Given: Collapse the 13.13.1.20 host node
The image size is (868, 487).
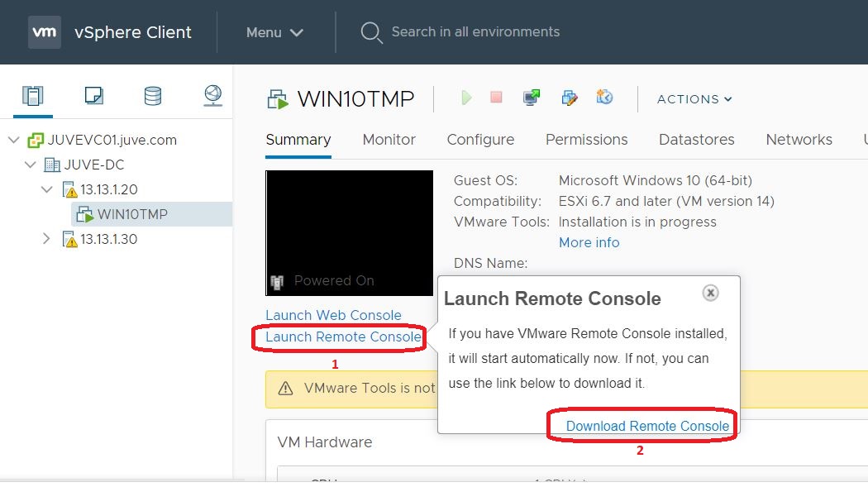Looking at the screenshot, I should (x=47, y=189).
